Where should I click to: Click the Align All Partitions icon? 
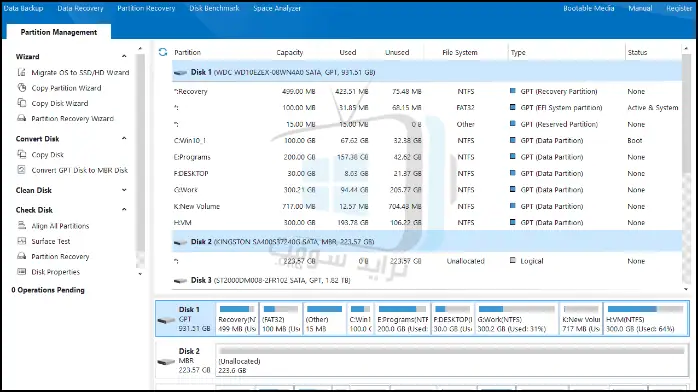21,226
